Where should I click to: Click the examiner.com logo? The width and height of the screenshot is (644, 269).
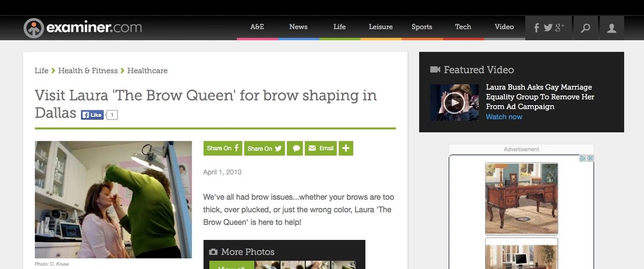click(x=83, y=28)
